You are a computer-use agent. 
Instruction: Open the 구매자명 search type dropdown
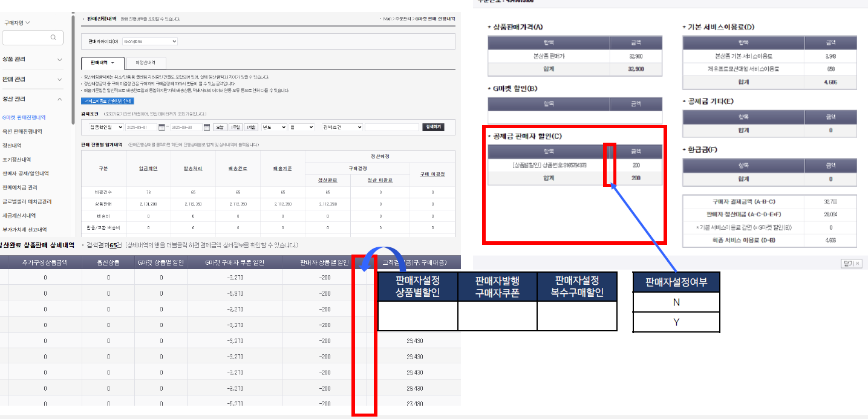[18, 23]
